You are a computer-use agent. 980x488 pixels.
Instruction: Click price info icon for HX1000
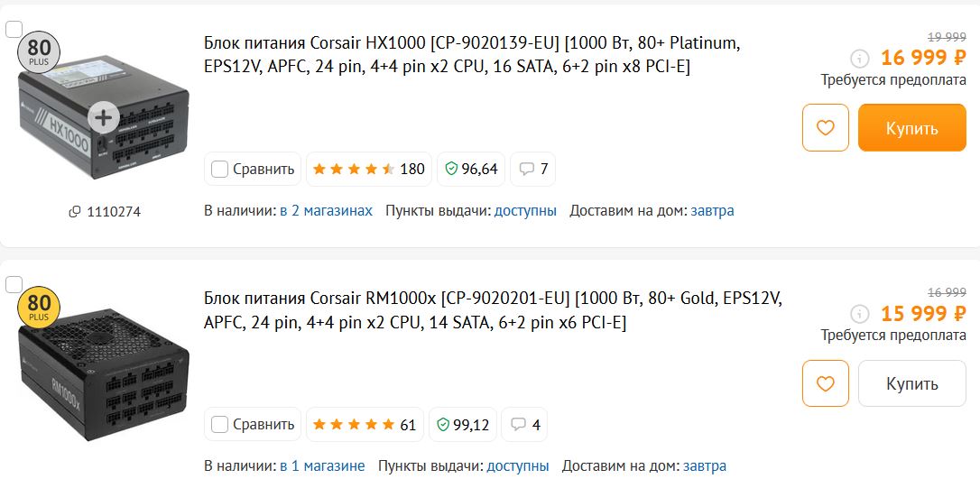pyautogui.click(x=859, y=59)
